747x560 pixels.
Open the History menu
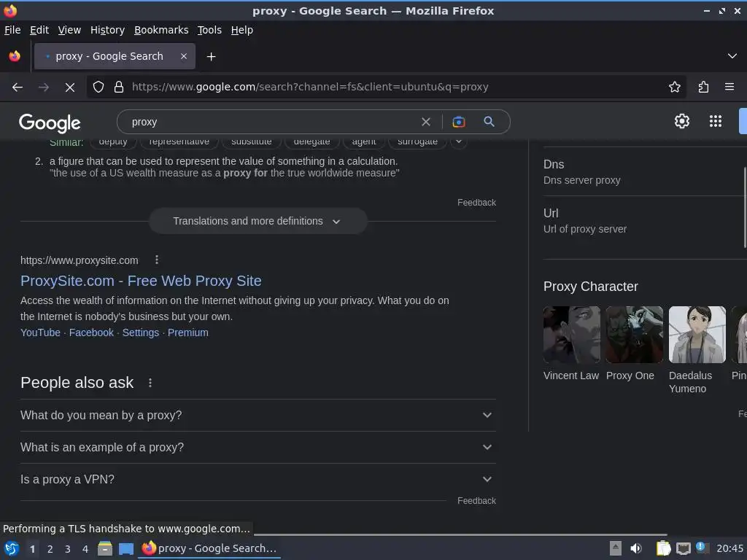[x=107, y=30]
